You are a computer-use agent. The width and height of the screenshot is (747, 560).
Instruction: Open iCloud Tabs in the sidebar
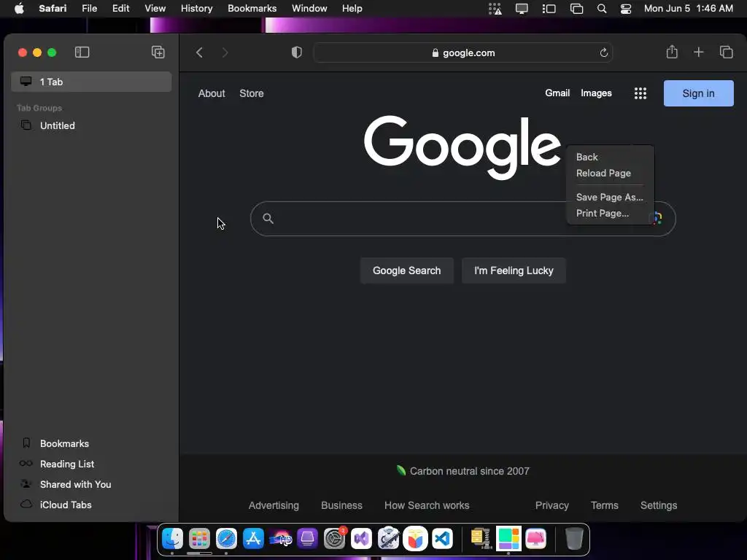tap(91, 505)
